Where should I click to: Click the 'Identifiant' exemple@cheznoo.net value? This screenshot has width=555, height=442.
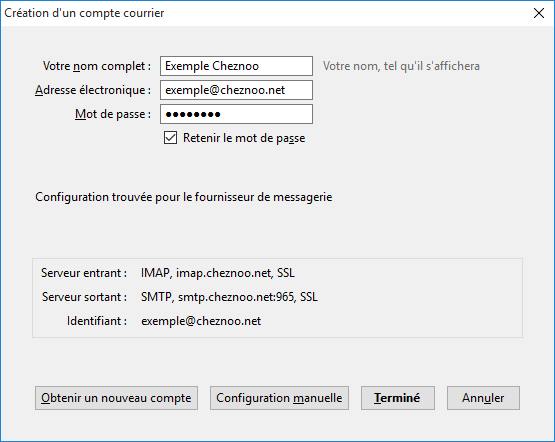pos(201,321)
